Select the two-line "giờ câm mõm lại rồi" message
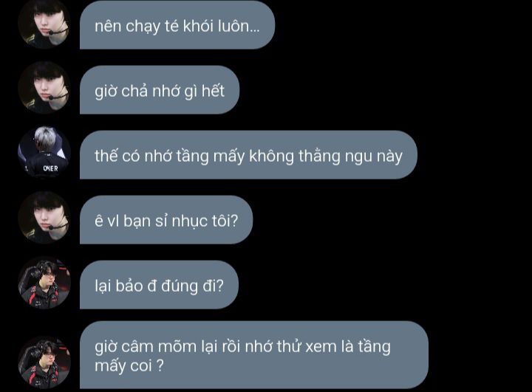The width and height of the screenshot is (532, 392). pyautogui.click(x=253, y=355)
